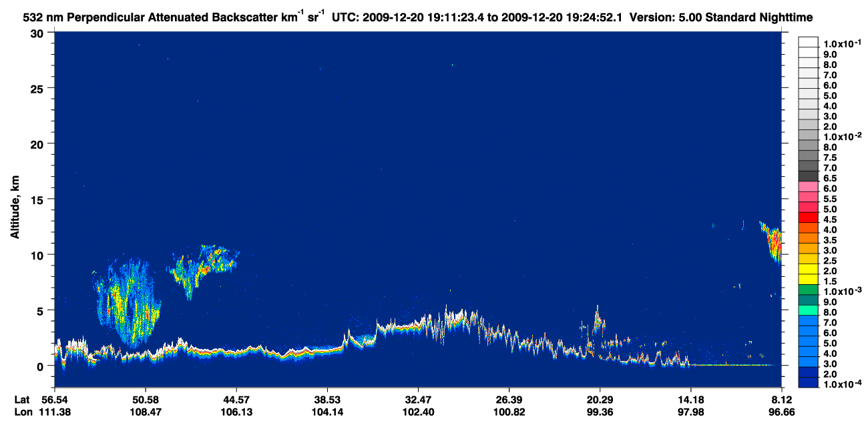
Task: Click latitude value 32.47
Action: [x=418, y=400]
